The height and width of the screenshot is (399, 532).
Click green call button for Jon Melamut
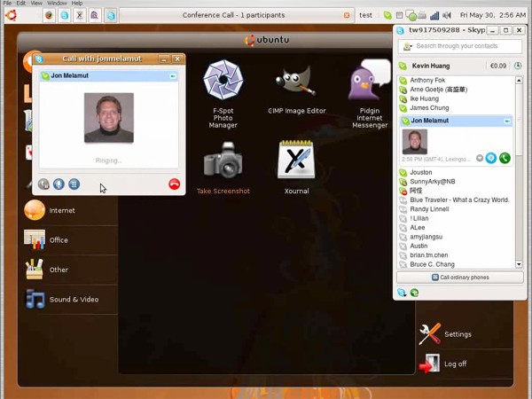coord(505,158)
